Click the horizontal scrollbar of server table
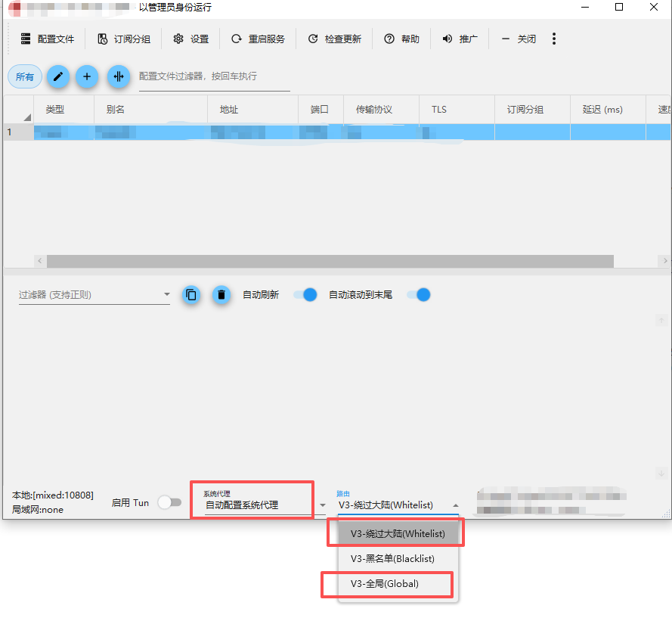The width and height of the screenshot is (672, 618). [x=330, y=260]
